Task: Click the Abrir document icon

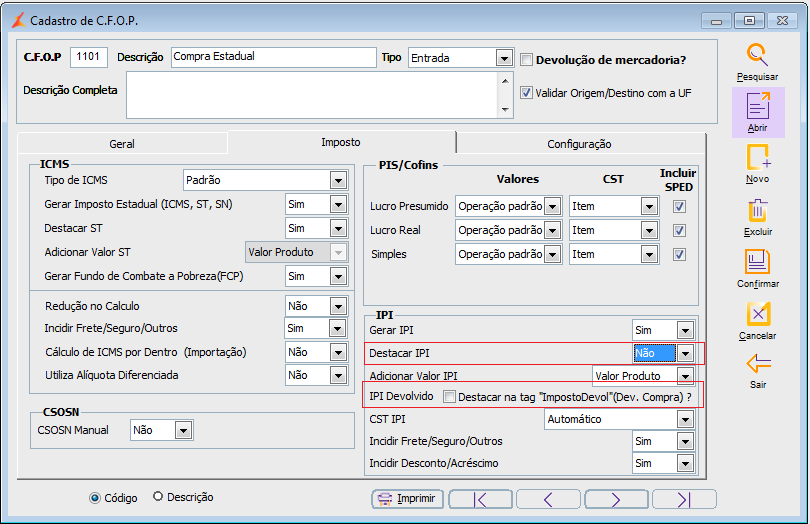Action: click(758, 105)
